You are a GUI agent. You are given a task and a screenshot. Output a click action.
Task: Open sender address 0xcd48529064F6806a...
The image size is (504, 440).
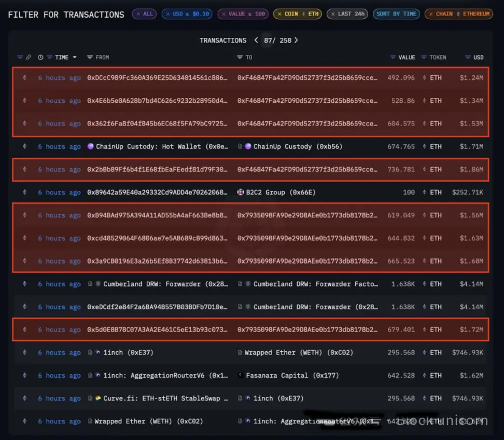(x=157, y=238)
